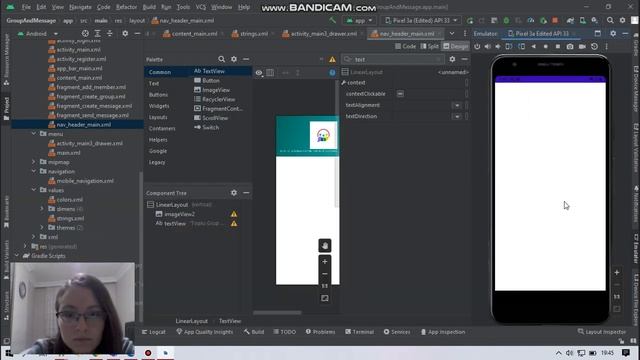The height and width of the screenshot is (360, 640).
Task: Click emulator volume up icon
Action: pyautogui.click(x=488, y=47)
